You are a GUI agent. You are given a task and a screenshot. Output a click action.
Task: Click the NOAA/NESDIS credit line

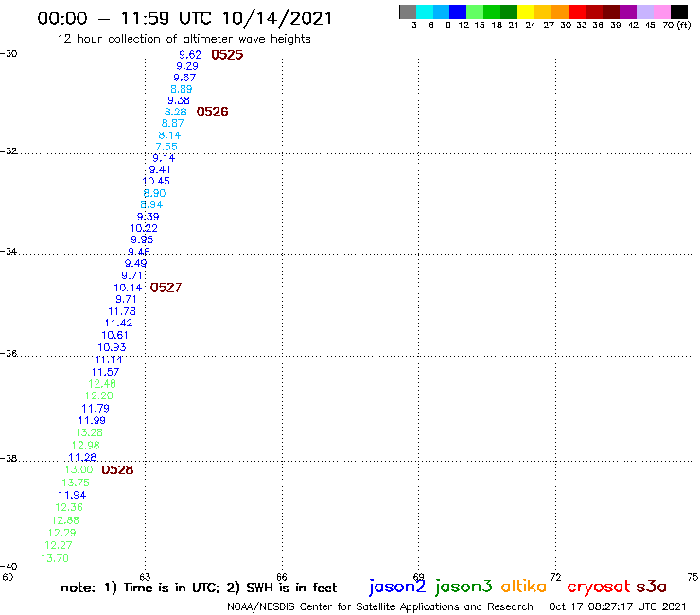point(380,607)
